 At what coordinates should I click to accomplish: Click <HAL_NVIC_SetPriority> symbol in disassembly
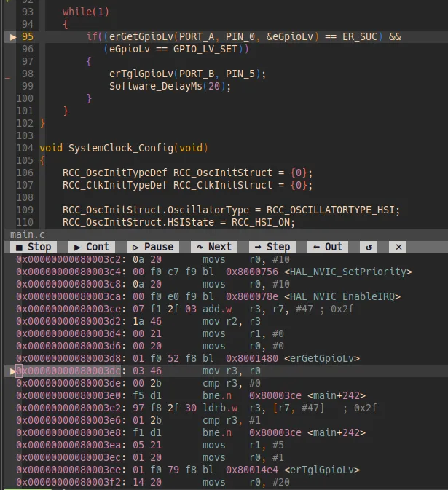348,272
